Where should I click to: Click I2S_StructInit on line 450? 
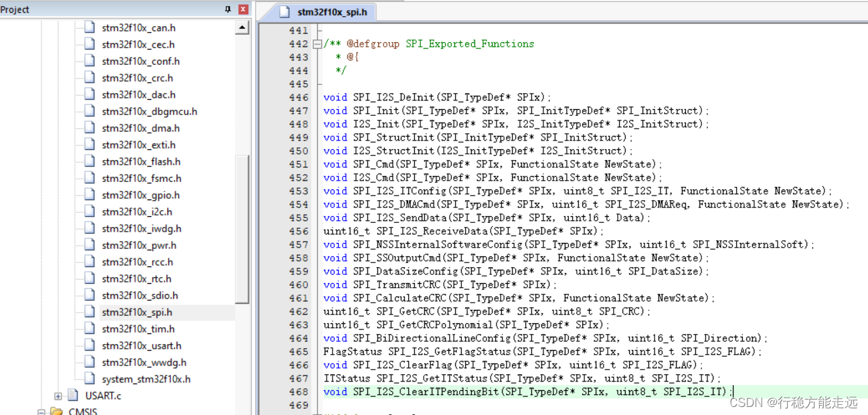(x=394, y=151)
